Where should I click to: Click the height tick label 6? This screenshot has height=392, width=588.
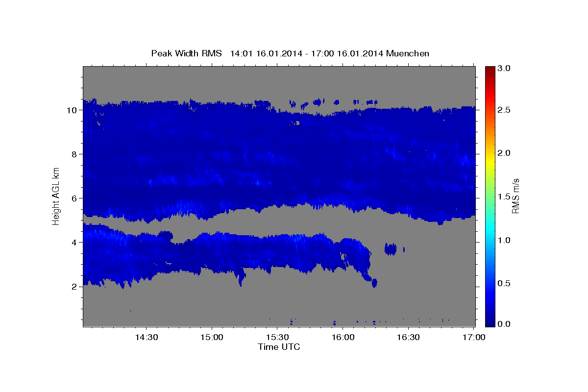(75, 198)
